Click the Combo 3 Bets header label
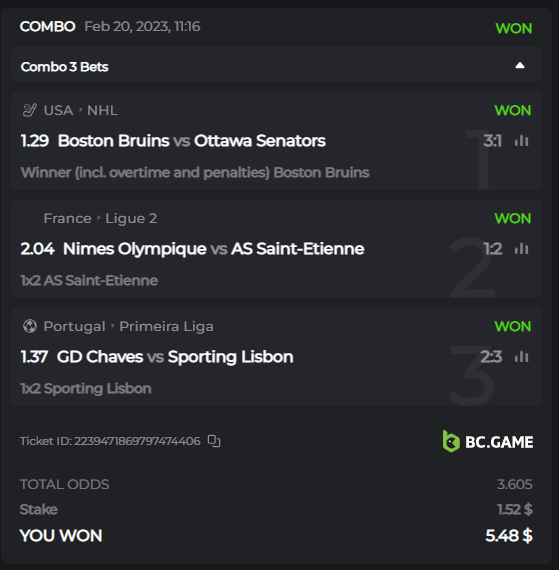This screenshot has width=559, height=570. pos(65,67)
